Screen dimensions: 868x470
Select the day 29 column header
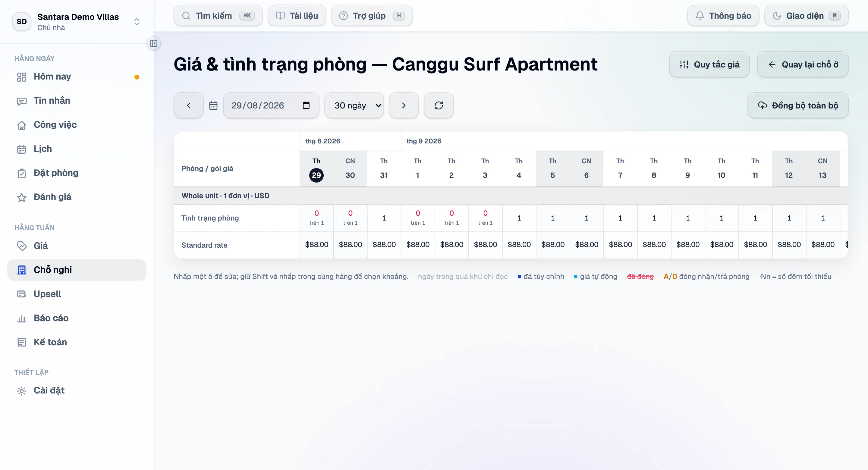tap(316, 168)
